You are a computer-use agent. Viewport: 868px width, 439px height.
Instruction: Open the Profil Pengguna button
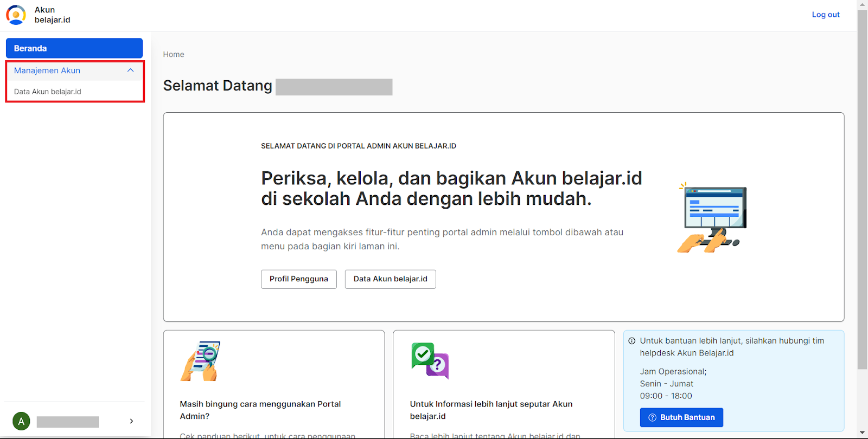point(299,279)
